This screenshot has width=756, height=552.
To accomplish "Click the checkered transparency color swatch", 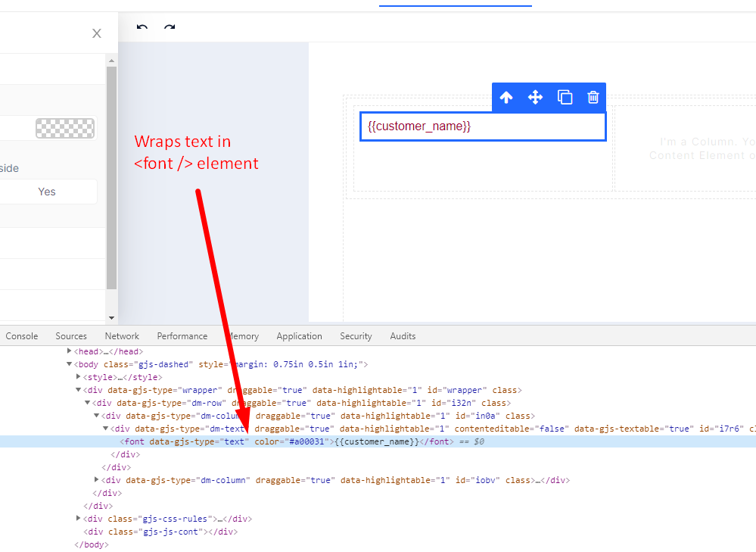I will 64,128.
